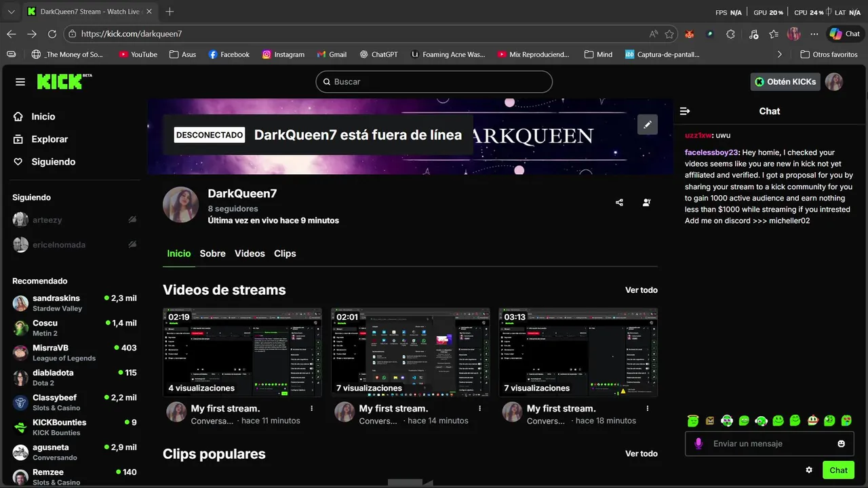Switch to the Videos tab

tap(250, 253)
